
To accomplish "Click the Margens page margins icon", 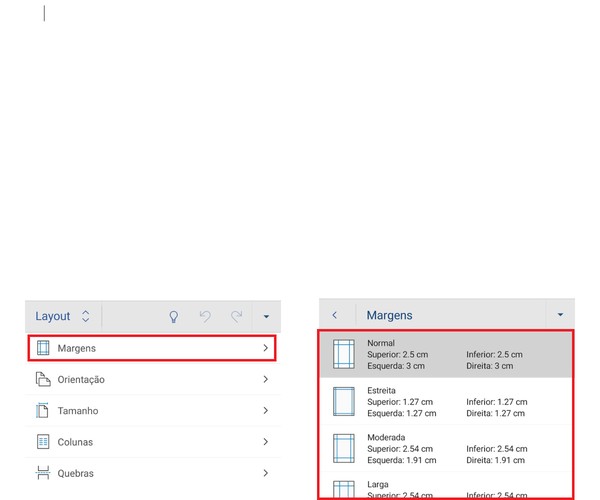I will pyautogui.click(x=43, y=348).
